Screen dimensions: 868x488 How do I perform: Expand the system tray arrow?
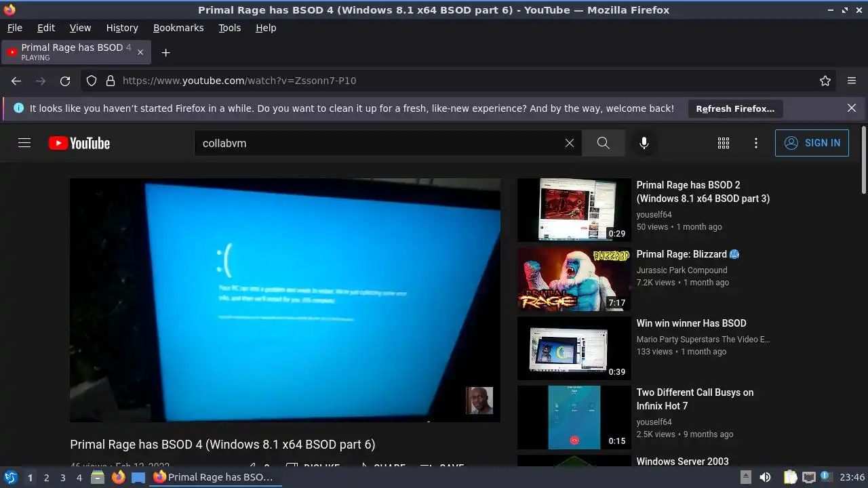click(745, 477)
